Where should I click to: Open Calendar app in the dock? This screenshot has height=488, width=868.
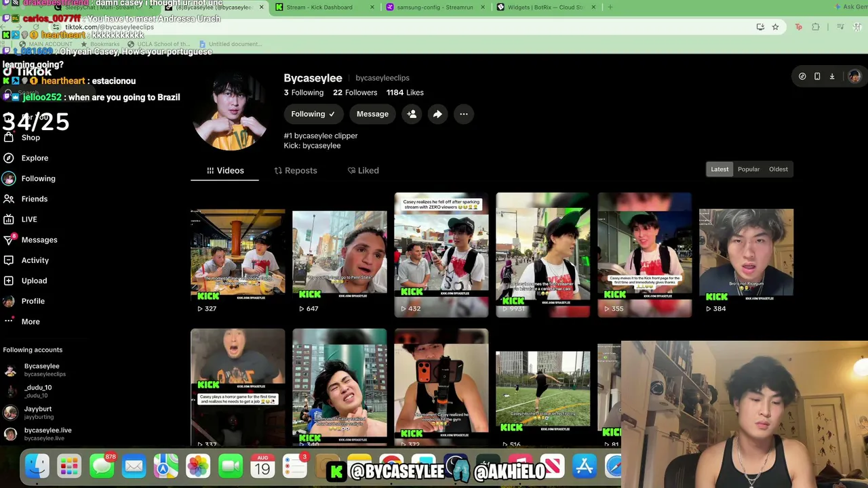pos(262,466)
